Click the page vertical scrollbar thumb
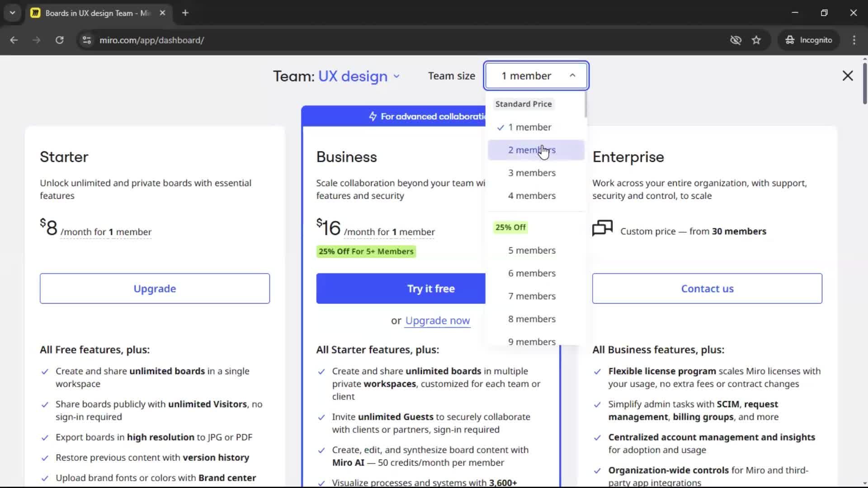 [864, 84]
